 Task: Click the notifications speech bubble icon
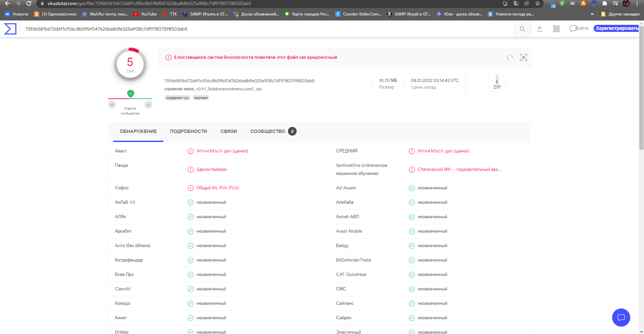[573, 29]
